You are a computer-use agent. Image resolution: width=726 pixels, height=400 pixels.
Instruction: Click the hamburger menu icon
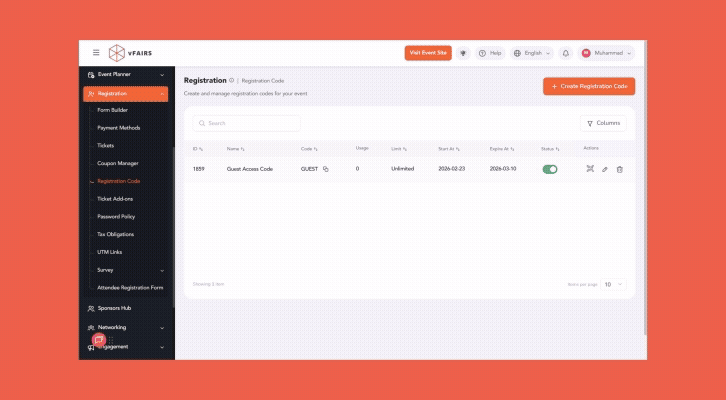pyautogui.click(x=96, y=52)
